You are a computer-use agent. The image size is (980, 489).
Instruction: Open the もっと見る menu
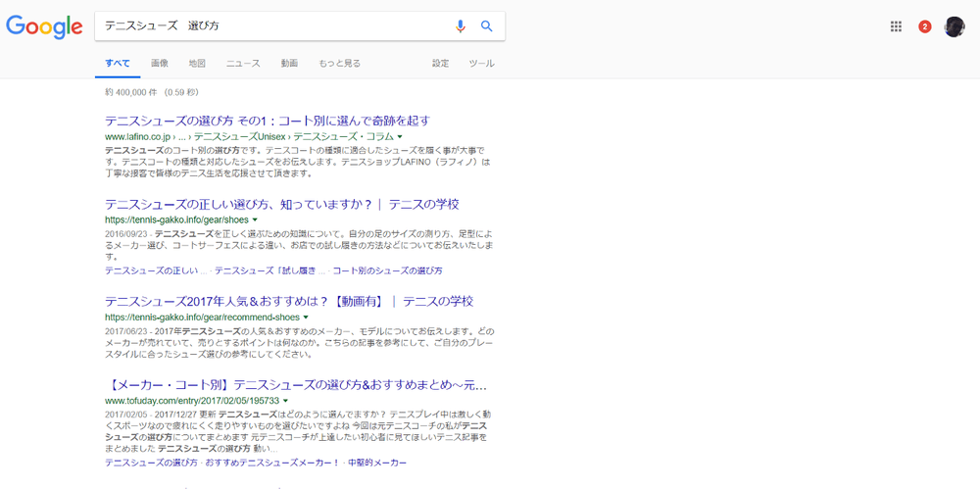coord(339,64)
